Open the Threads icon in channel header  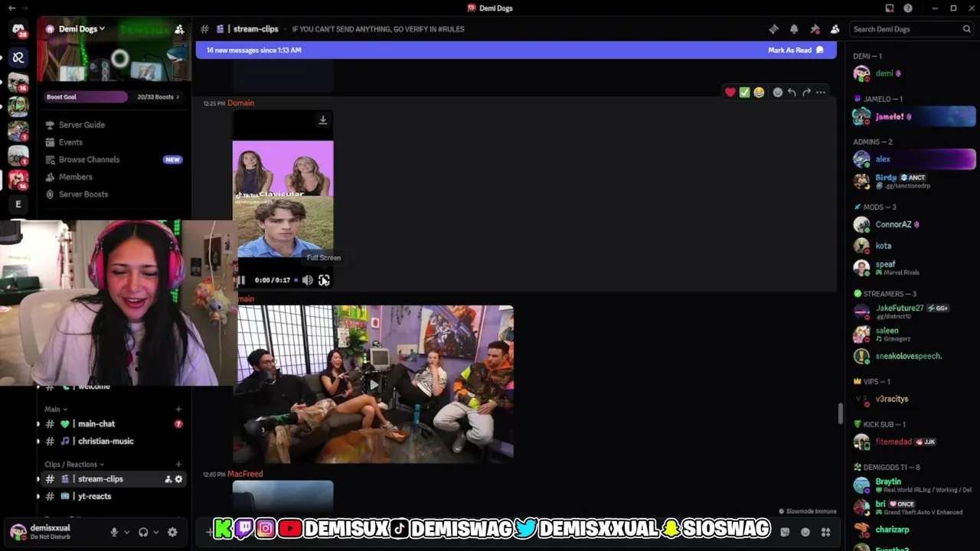pyautogui.click(x=773, y=29)
